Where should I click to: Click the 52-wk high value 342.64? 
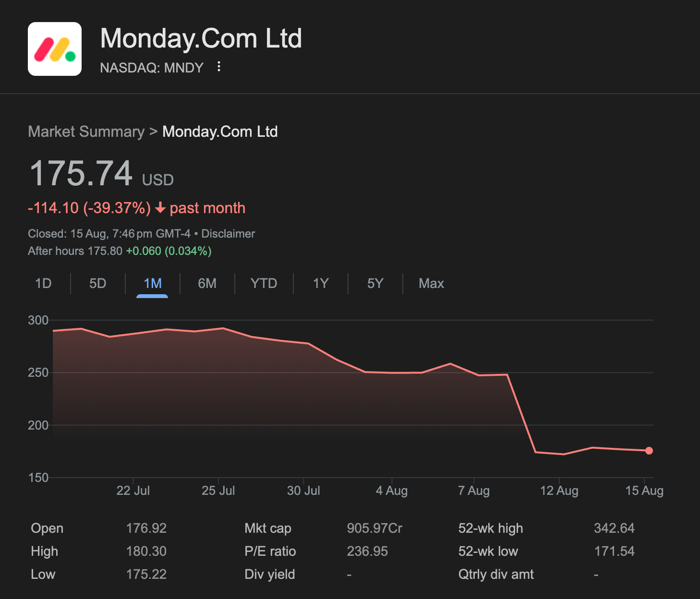[x=615, y=528]
